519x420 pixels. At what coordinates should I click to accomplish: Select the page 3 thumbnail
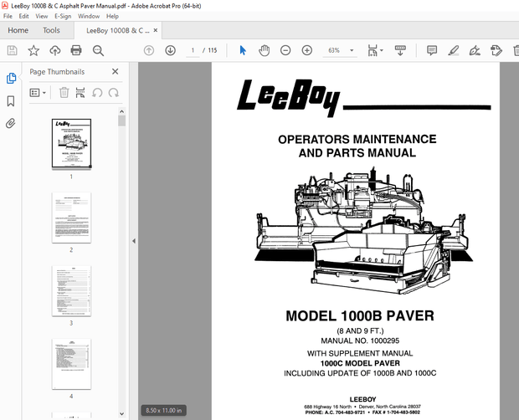pyautogui.click(x=71, y=291)
